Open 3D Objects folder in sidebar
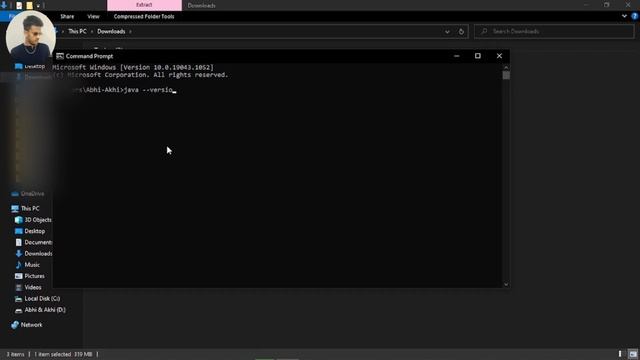This screenshot has height=360, width=640. (33, 220)
